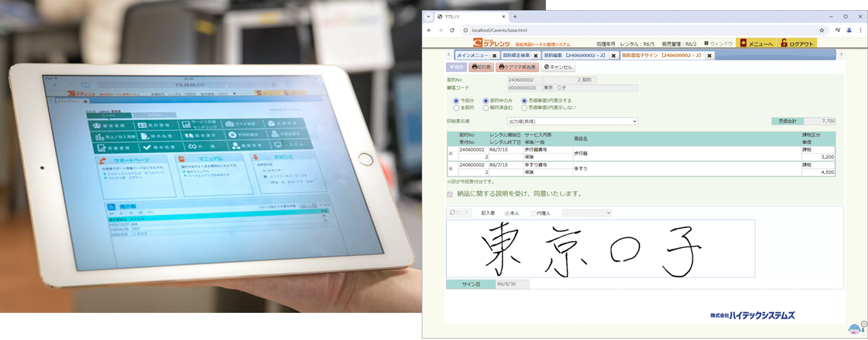Select 売価単価0円表示しない radio
Screen dimensions: 868x340
[x=524, y=107]
